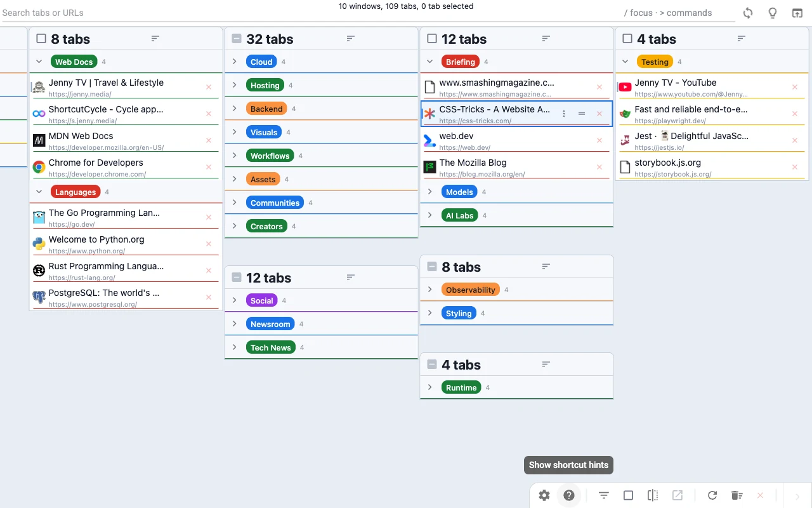Click the lightbulb icon in top bar

772,13
